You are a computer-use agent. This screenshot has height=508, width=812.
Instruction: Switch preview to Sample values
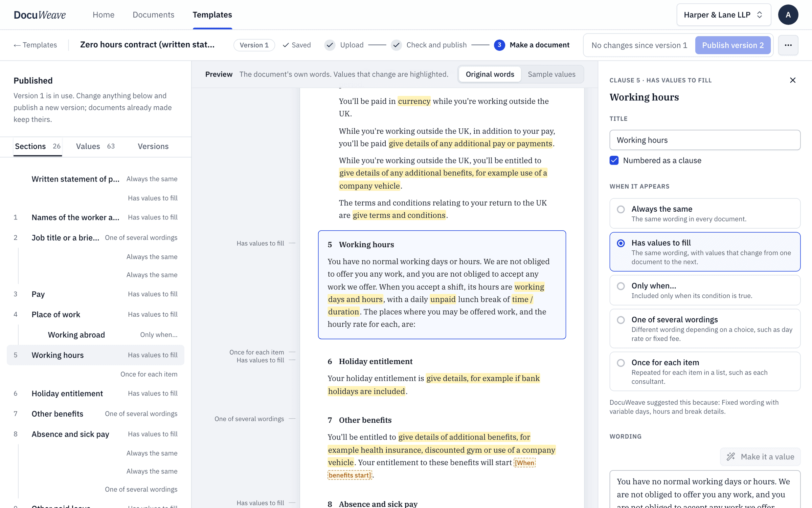pyautogui.click(x=551, y=74)
